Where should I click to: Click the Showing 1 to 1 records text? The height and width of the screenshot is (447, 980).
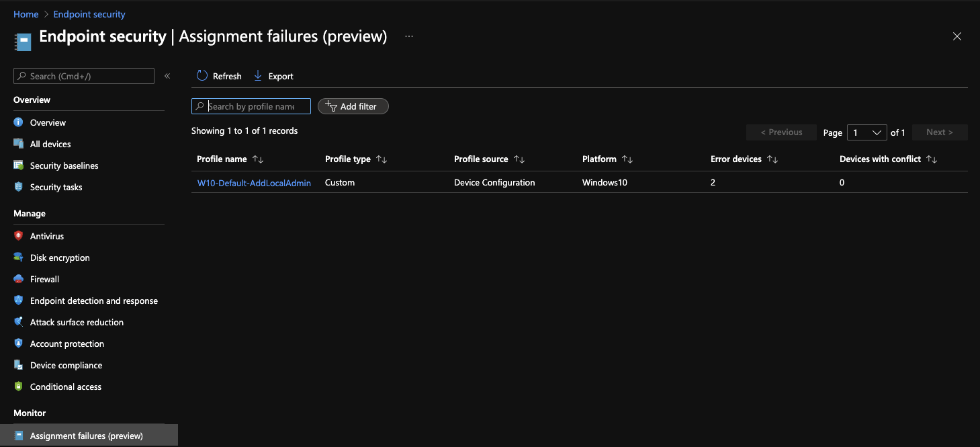tap(244, 130)
